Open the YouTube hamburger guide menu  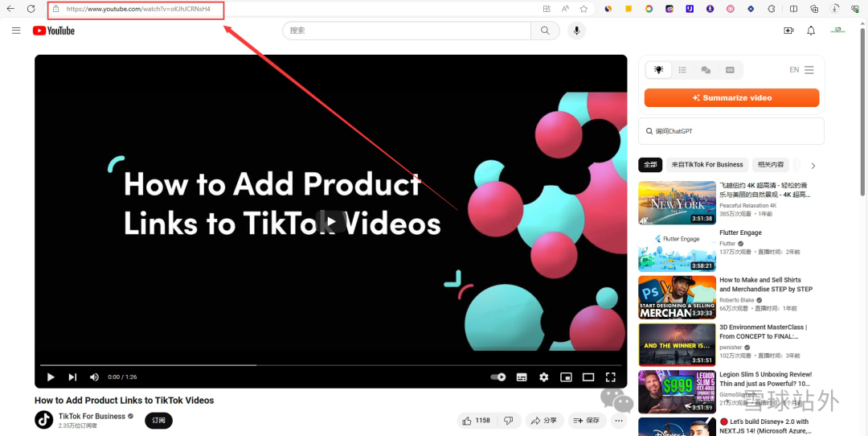pyautogui.click(x=16, y=31)
